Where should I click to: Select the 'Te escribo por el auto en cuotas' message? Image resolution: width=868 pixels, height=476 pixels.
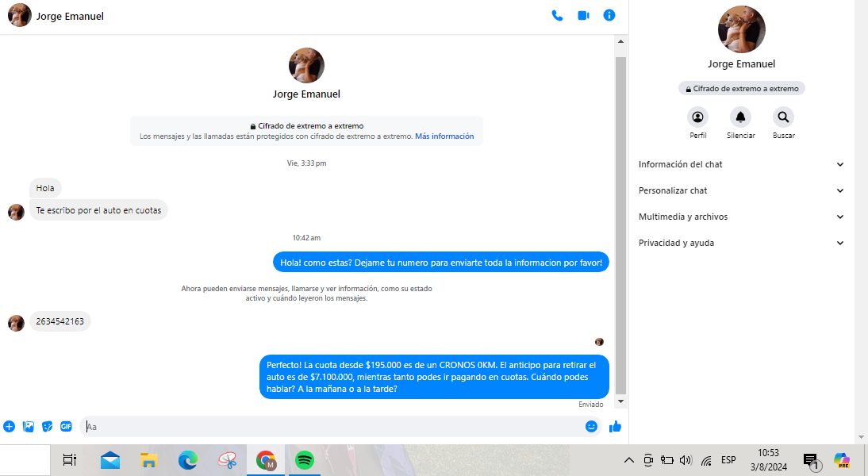pyautogui.click(x=98, y=210)
